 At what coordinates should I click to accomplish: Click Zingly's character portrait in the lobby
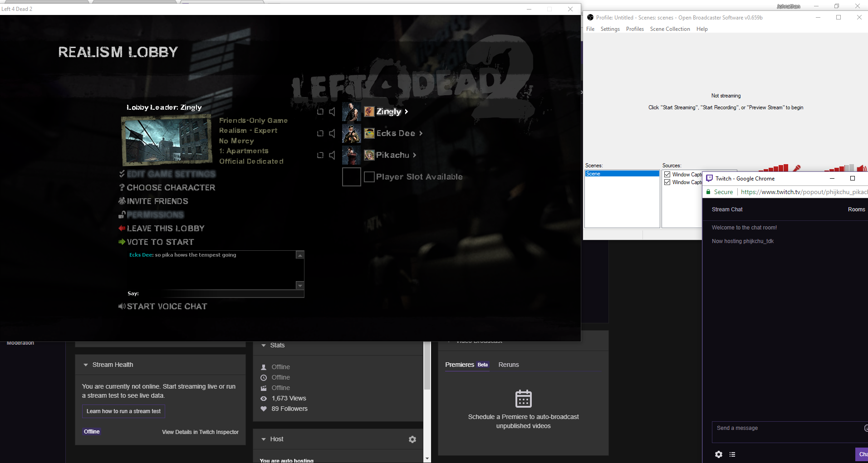pos(351,112)
